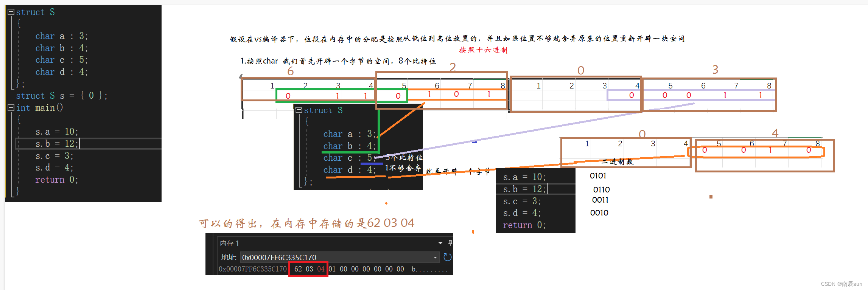Collapse the int main() function block

click(x=11, y=108)
